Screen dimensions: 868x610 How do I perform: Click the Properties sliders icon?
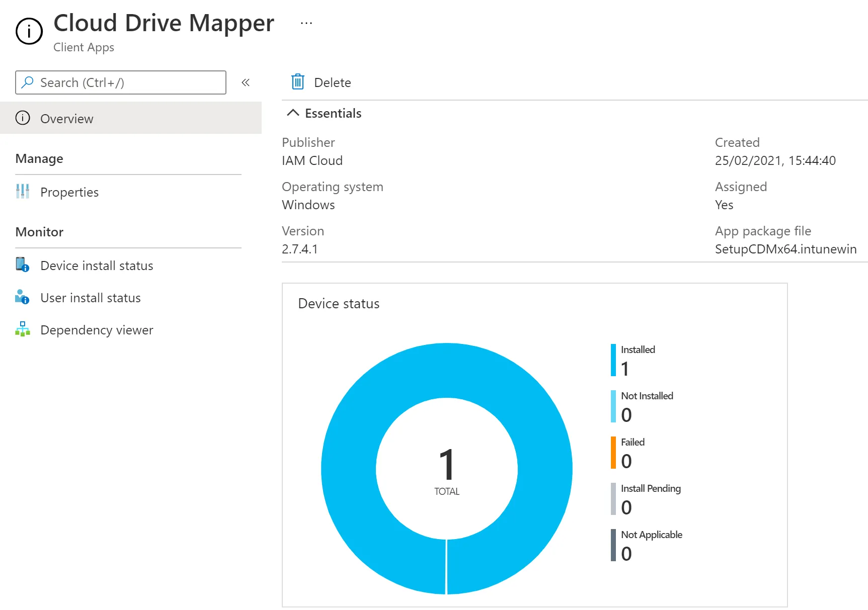tap(23, 191)
